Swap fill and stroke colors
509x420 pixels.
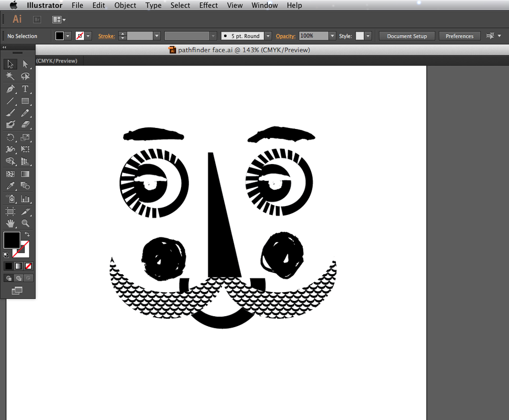28,234
